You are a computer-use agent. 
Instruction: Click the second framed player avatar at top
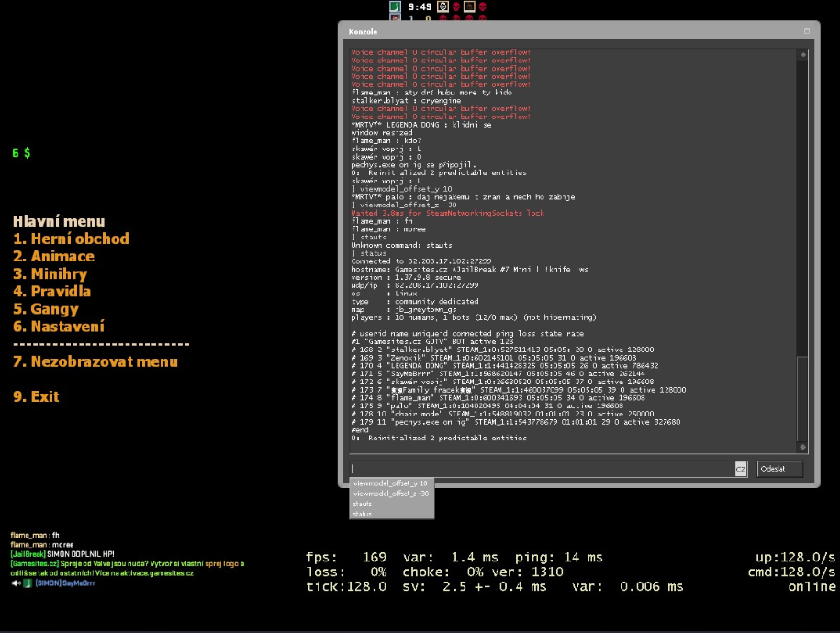[x=469, y=6]
